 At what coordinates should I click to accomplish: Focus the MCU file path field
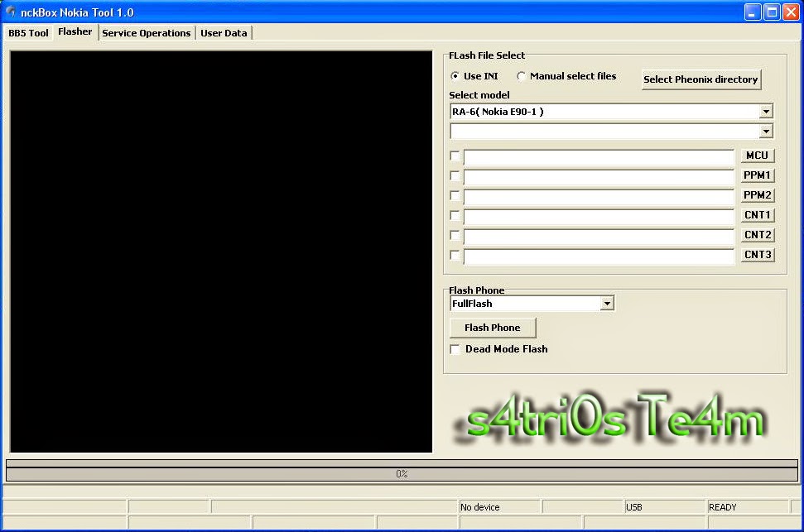(599, 157)
